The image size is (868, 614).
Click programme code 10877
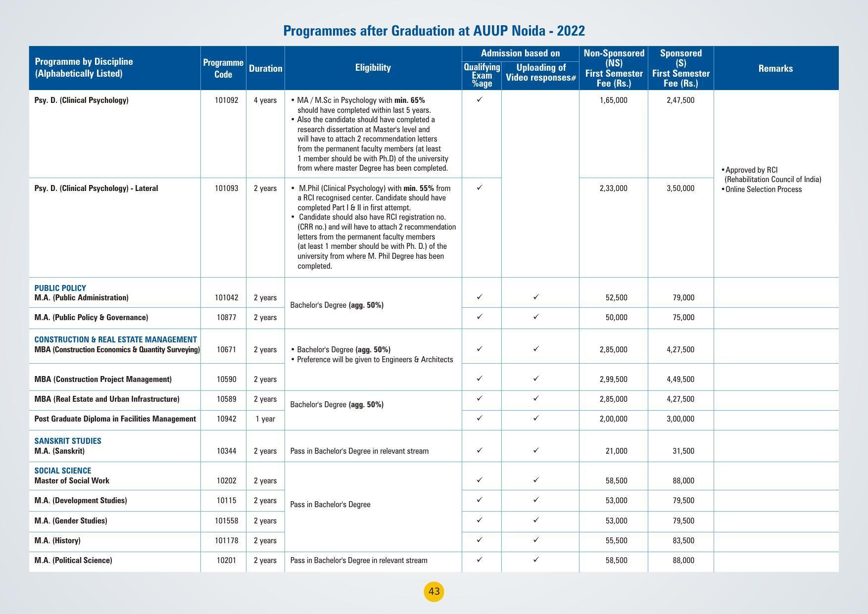[227, 317]
